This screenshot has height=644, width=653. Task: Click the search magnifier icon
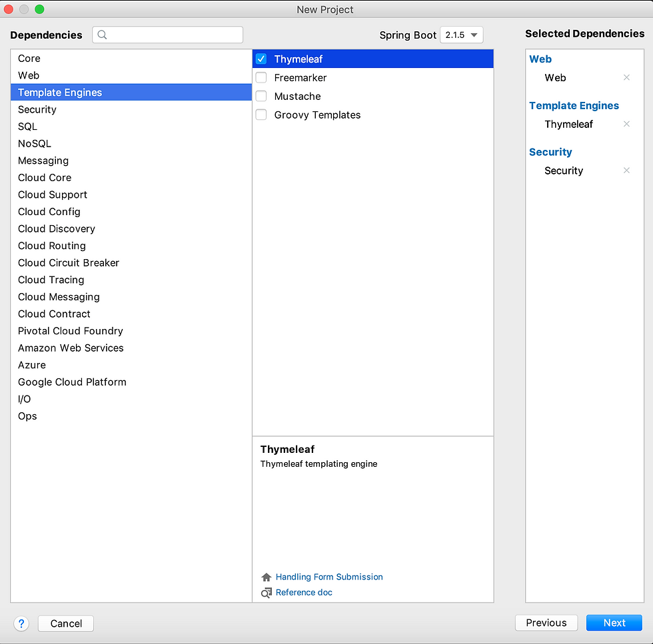pyautogui.click(x=102, y=35)
